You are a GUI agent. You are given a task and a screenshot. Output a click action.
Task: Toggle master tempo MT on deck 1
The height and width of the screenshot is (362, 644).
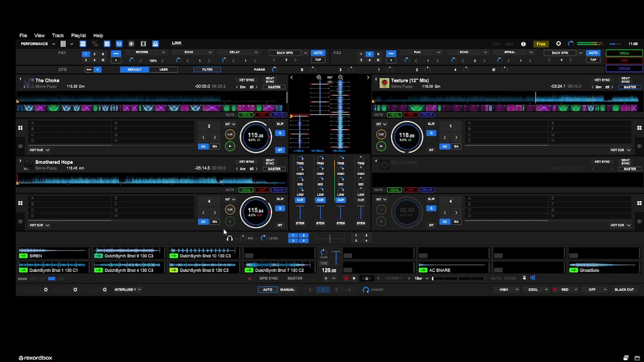pos(280,150)
